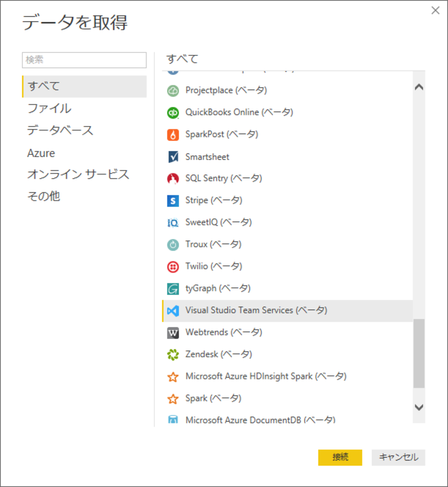Select the すべて category
448x487 pixels.
pos(84,86)
